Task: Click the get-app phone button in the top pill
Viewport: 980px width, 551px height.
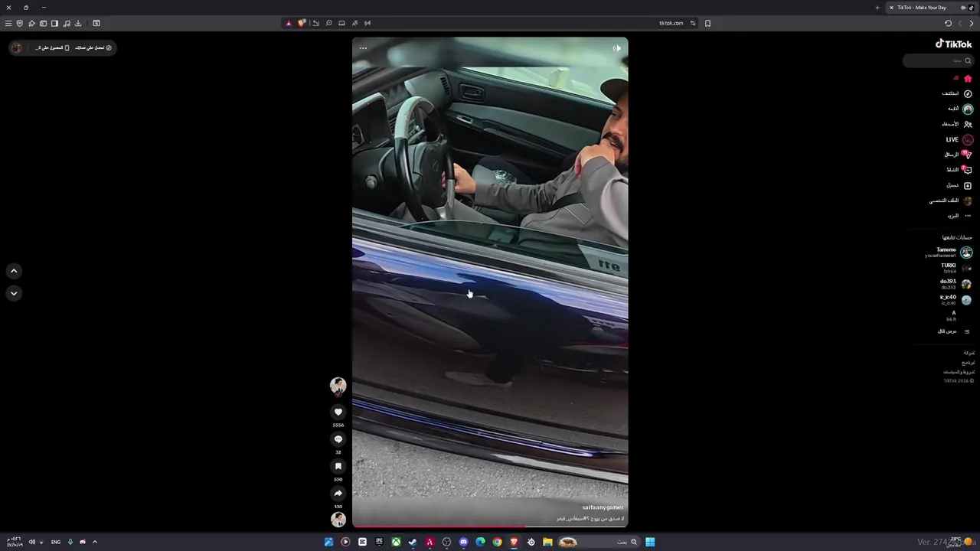Action: [x=52, y=47]
